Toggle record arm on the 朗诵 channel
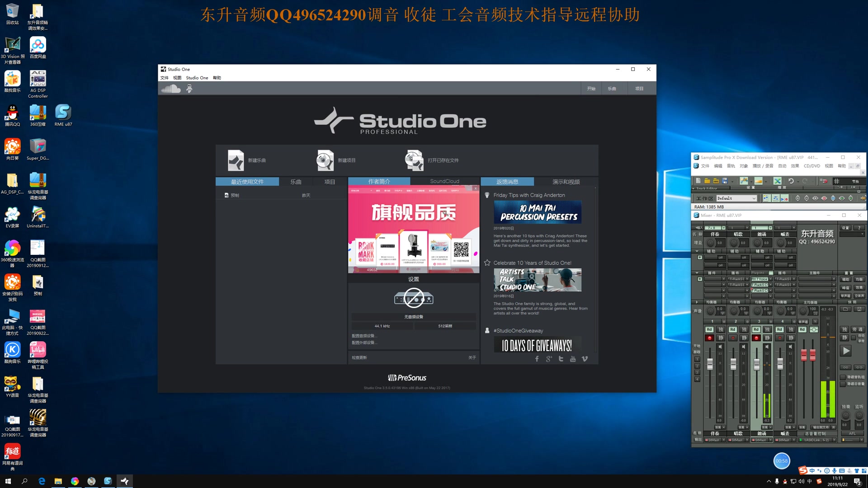868x488 pixels. pyautogui.click(x=756, y=338)
